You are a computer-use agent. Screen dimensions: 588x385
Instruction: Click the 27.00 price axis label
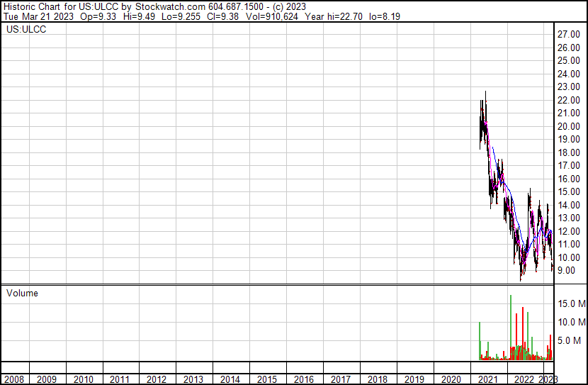click(x=569, y=34)
